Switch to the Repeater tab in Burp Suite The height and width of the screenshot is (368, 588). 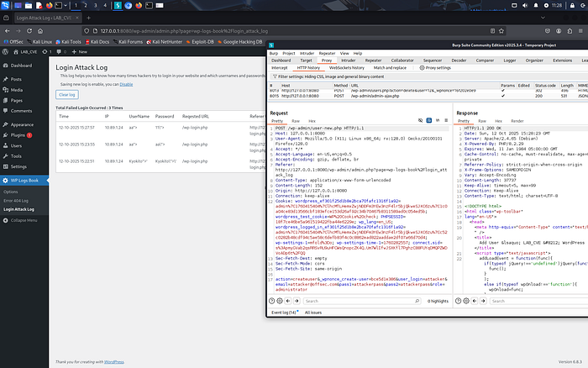coord(373,60)
